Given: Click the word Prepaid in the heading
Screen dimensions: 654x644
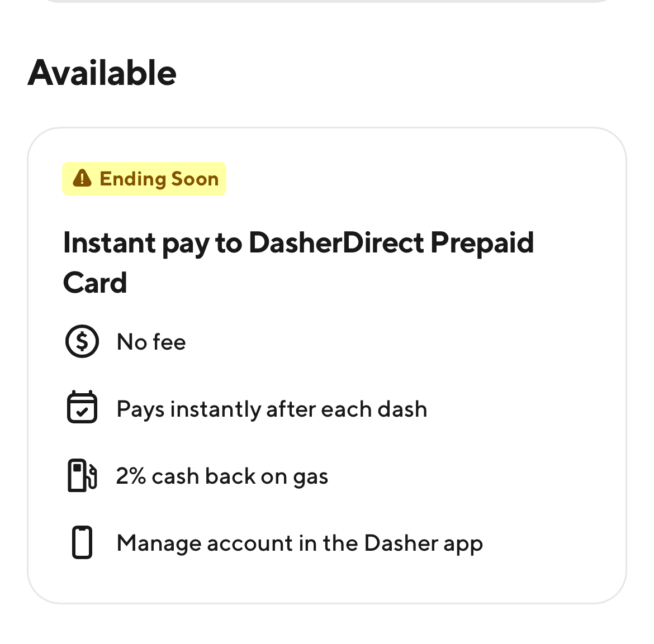Looking at the screenshot, I should coord(482,243).
